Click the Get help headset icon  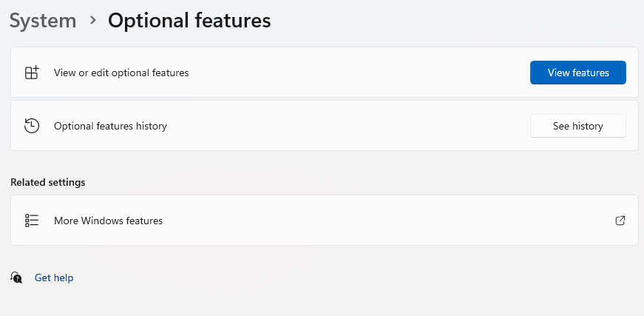pos(16,278)
